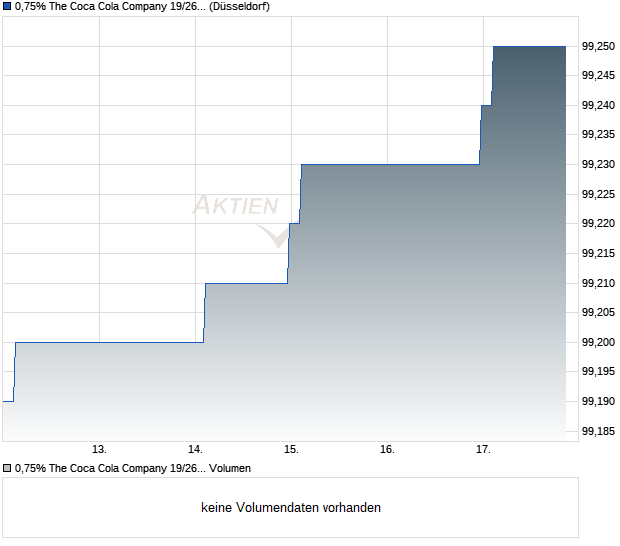Screen dimensions: 620x546
Task: Click the 99,250 price axis label
Action: pos(598,47)
